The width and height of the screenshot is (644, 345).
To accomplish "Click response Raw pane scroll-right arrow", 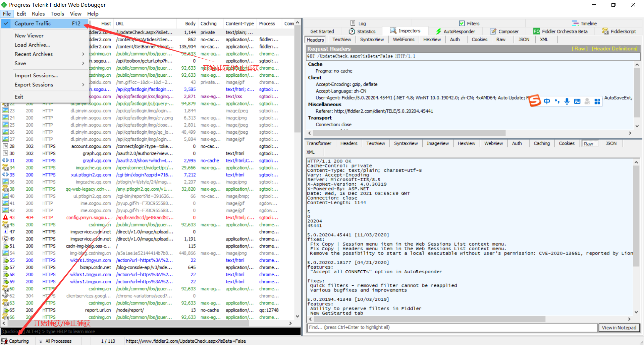I will [x=629, y=319].
